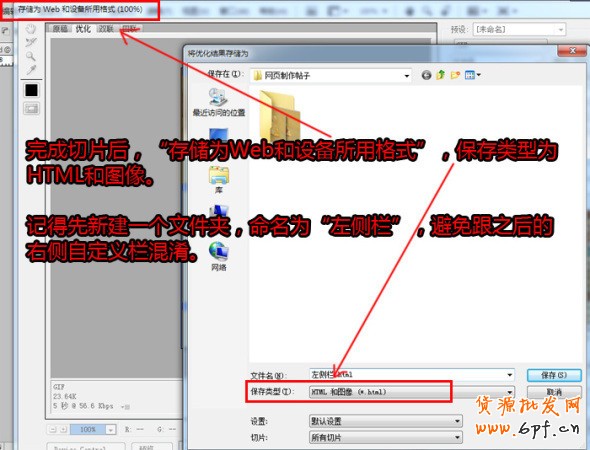Open Network location in sidebar
Screen dimensions: 590x450
(219, 257)
